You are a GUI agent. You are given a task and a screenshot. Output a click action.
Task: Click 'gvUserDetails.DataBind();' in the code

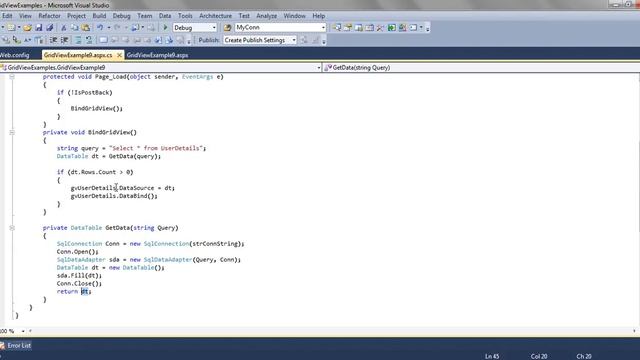click(x=114, y=196)
